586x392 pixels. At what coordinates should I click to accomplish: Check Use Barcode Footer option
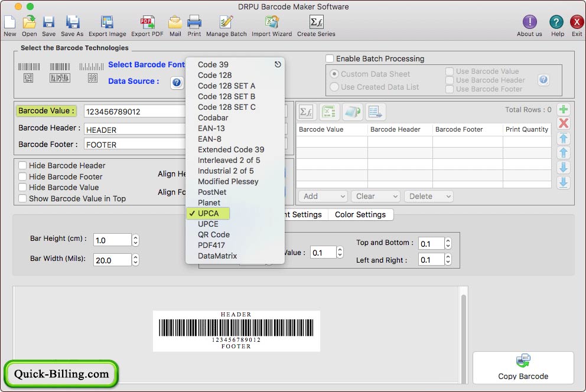click(450, 89)
